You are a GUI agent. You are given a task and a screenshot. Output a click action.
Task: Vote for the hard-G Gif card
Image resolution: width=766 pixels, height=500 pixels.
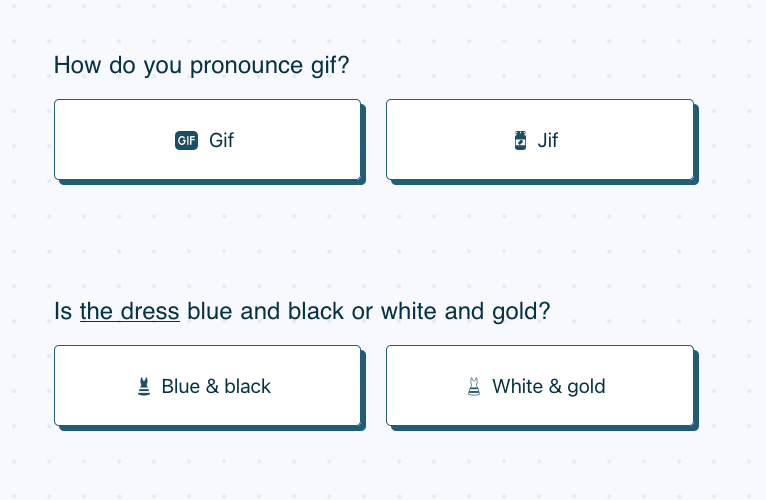coord(207,140)
